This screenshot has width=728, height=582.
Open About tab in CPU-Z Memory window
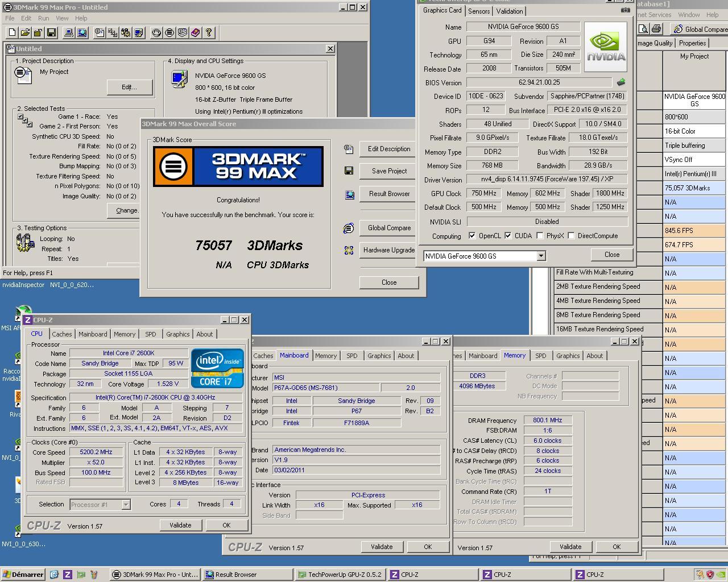pos(595,356)
